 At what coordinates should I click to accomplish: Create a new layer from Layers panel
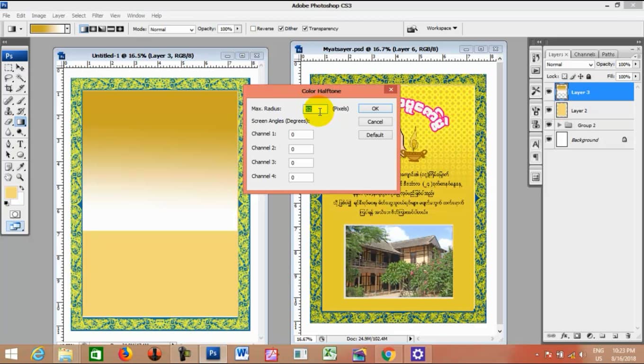pyautogui.click(x=615, y=336)
